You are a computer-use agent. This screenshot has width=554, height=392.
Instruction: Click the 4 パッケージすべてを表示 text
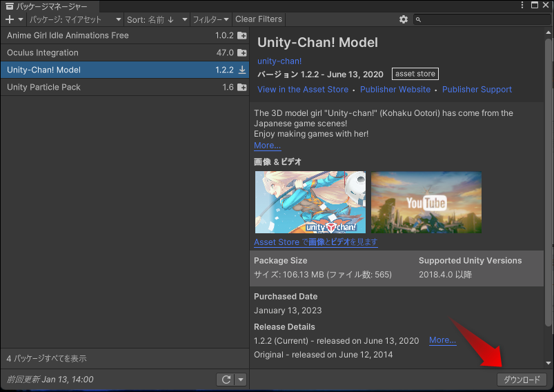46,358
